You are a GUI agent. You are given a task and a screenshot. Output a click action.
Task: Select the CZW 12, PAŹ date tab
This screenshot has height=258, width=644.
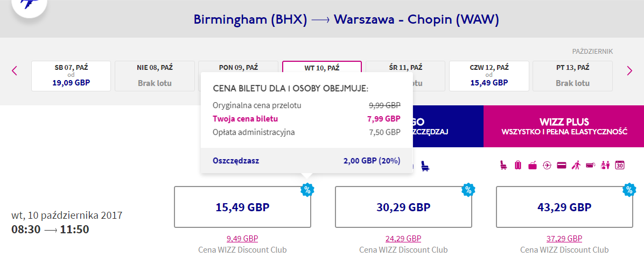tap(489, 76)
